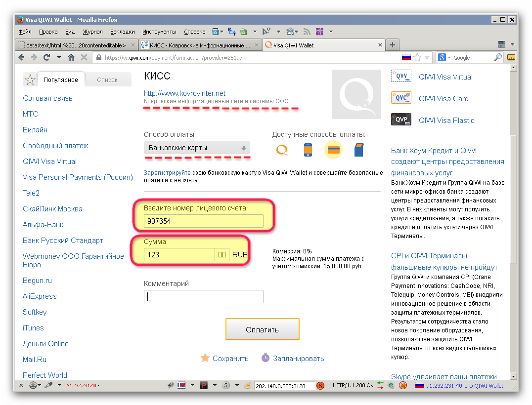Open the history dropdown arrow beside reload
This screenshot has height=405, width=532.
[x=59, y=58]
